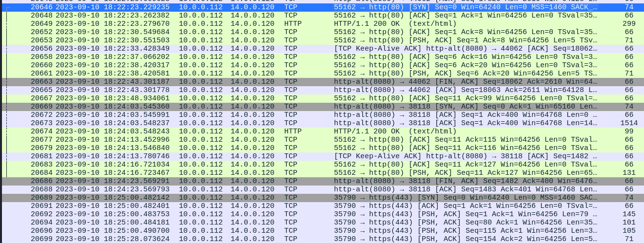Select https SYN packet 20689
644x243 pixels.
click(322, 198)
